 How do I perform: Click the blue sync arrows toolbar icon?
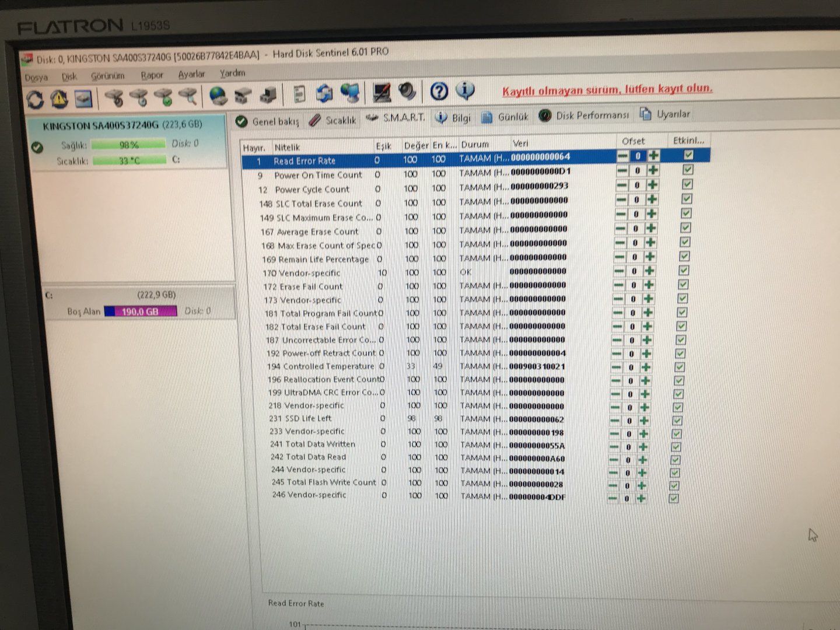pyautogui.click(x=324, y=93)
